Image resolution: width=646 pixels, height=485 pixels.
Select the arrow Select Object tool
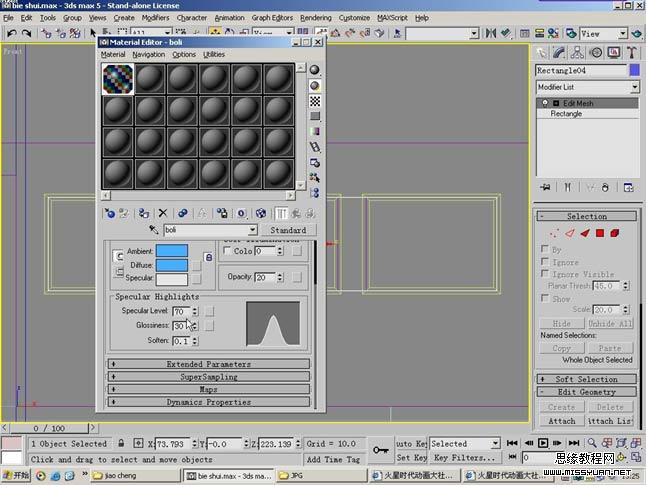(93, 33)
